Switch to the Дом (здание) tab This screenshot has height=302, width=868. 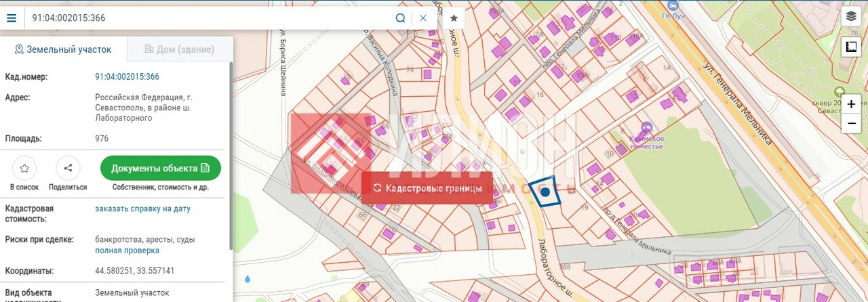(180, 49)
